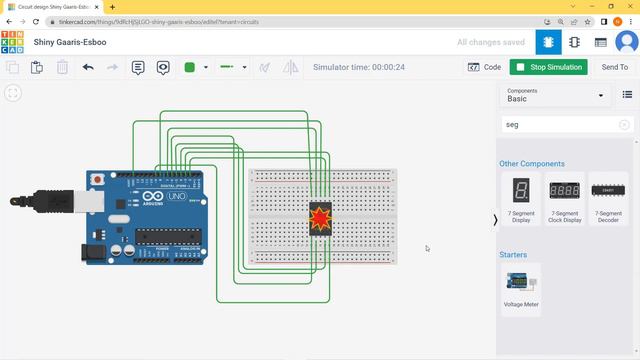This screenshot has height=360, width=640.
Task: Switch to circuit view icon
Action: click(x=548, y=42)
